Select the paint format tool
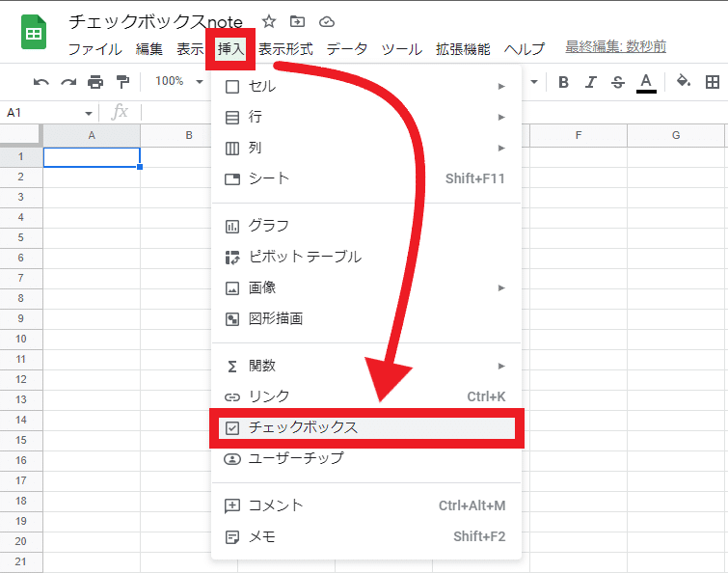Image resolution: width=728 pixels, height=573 pixels. click(122, 82)
